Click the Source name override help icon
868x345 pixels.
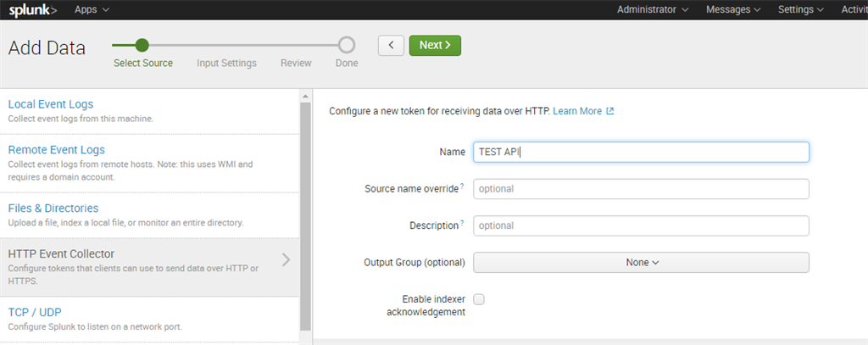[x=462, y=185]
